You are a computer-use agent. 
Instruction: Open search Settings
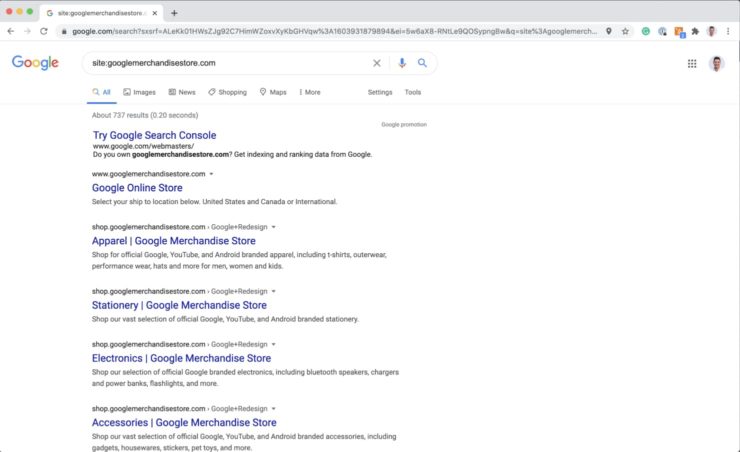[380, 92]
